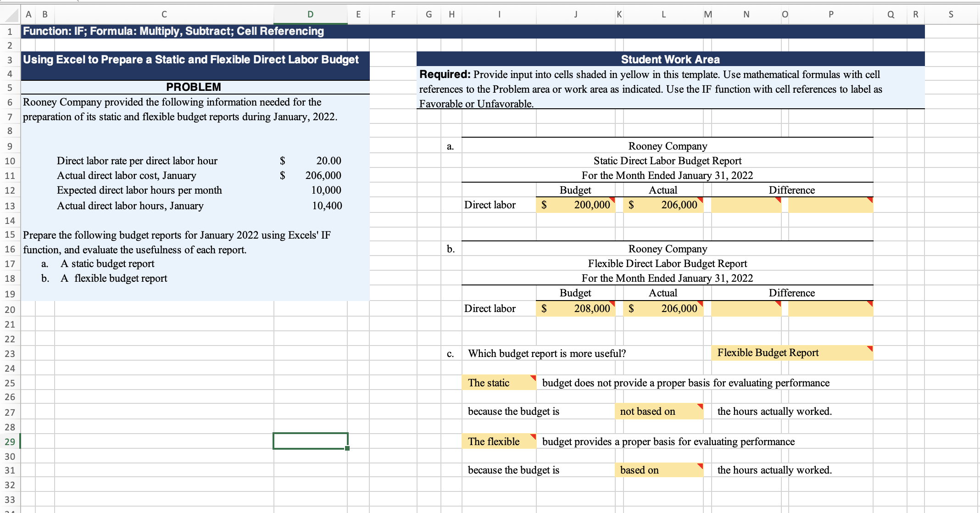Image resolution: width=980 pixels, height=513 pixels.
Task: Click the yellow 'The static' cell
Action: 499,383
